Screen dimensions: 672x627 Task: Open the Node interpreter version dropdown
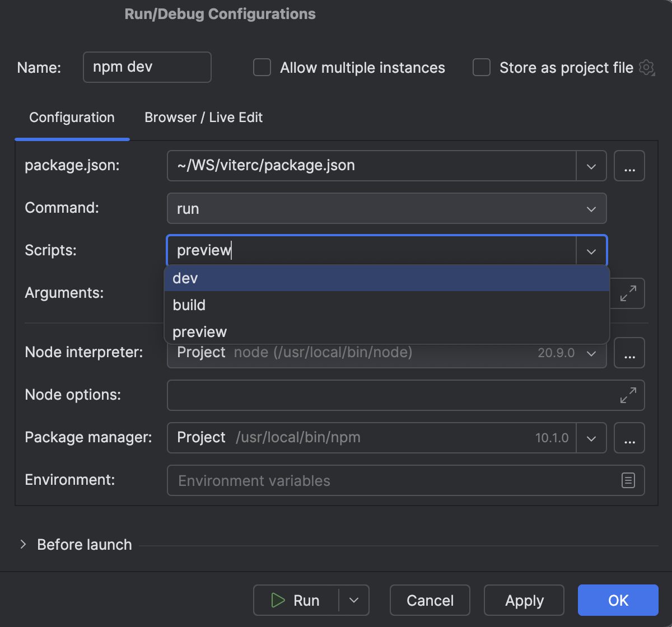pyautogui.click(x=591, y=353)
